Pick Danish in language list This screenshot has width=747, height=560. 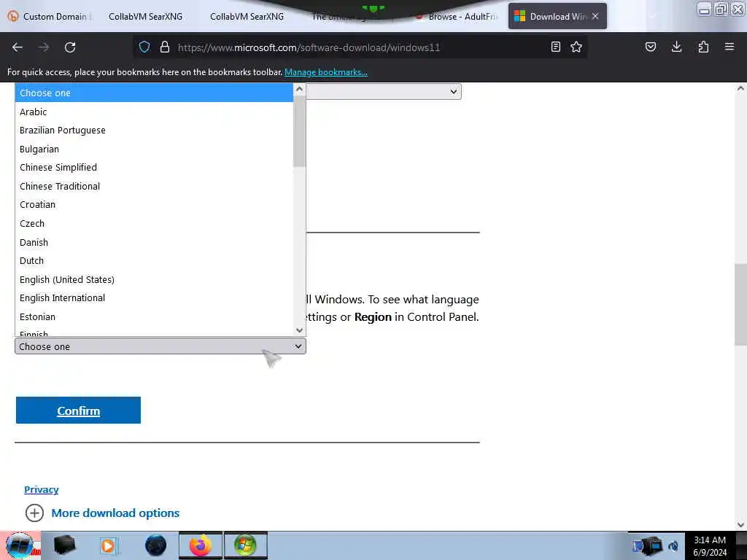tap(154, 242)
